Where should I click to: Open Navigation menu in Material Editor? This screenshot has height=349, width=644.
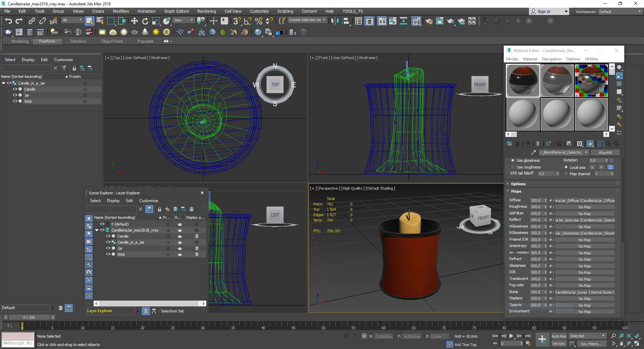pyautogui.click(x=551, y=59)
